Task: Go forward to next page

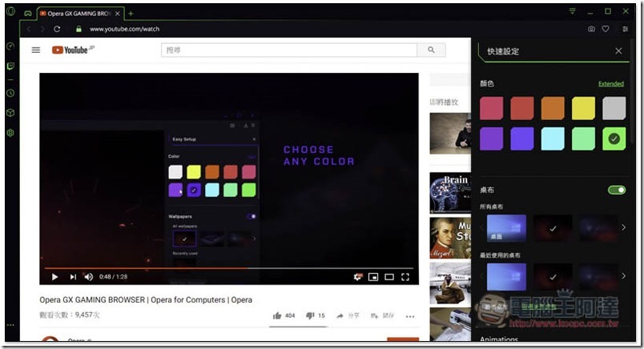Action: click(42, 29)
